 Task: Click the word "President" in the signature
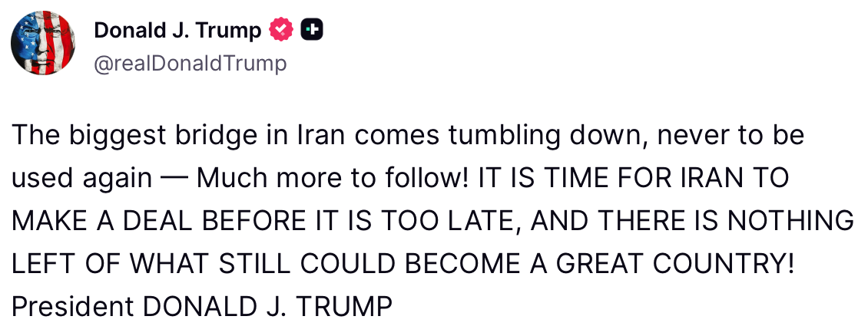pyautogui.click(x=74, y=307)
